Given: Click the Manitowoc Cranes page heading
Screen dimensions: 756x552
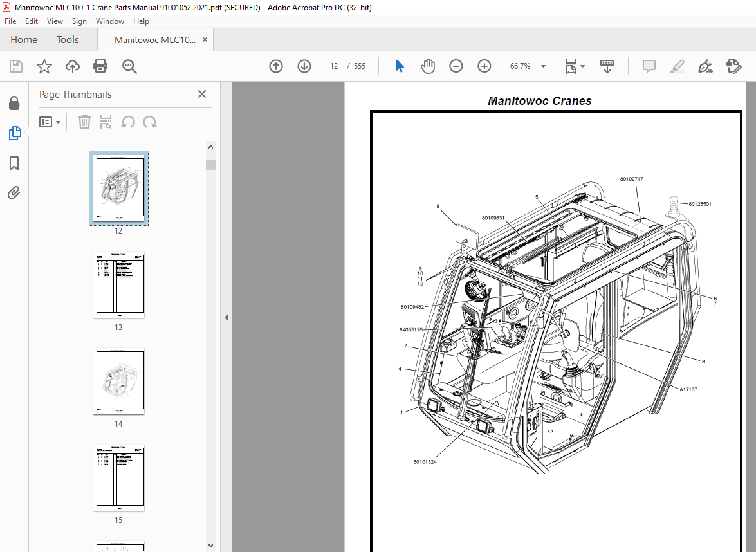Looking at the screenshot, I should 540,101.
